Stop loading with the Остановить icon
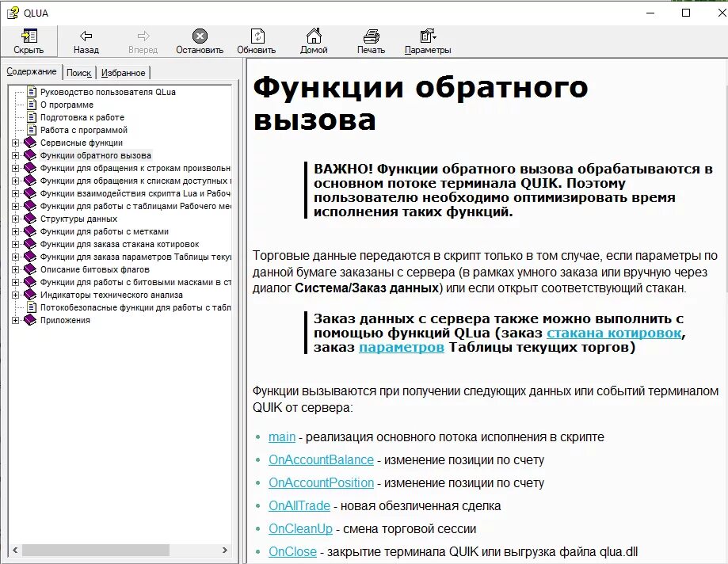The image size is (728, 564). 200,36
